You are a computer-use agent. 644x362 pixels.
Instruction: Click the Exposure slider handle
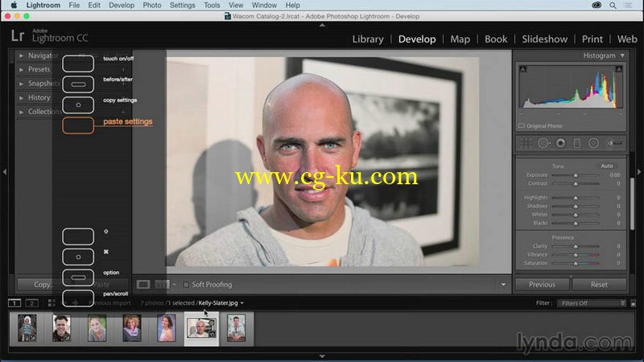click(576, 175)
